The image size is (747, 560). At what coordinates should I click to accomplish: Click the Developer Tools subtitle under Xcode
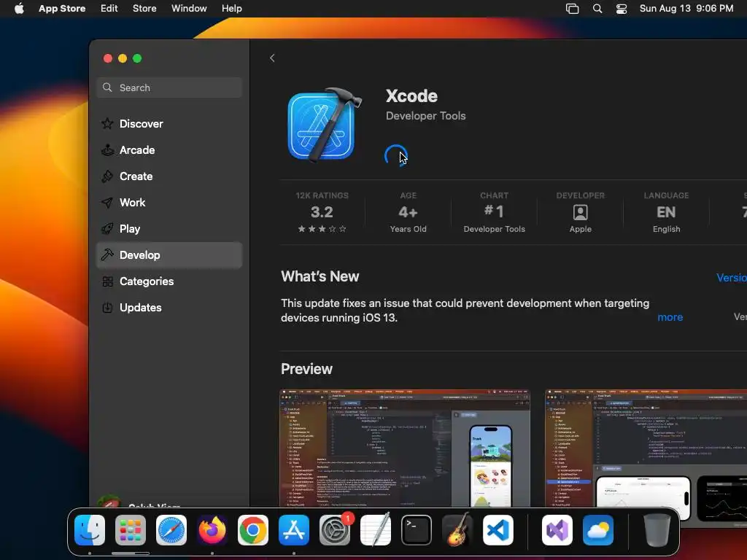point(426,116)
